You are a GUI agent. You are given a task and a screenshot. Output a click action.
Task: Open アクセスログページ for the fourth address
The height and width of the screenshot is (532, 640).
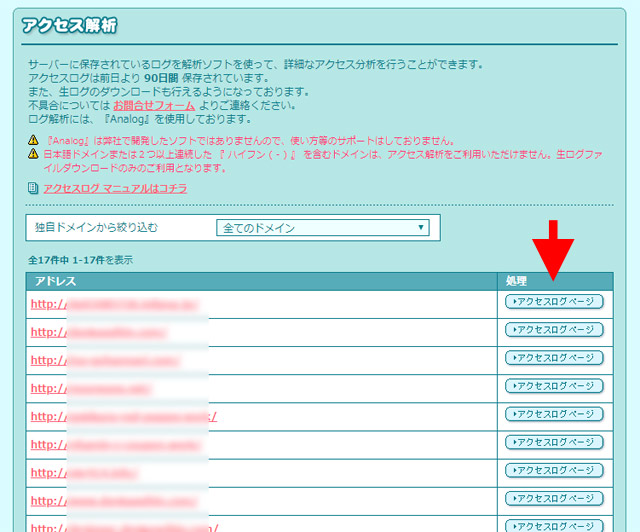click(x=555, y=386)
